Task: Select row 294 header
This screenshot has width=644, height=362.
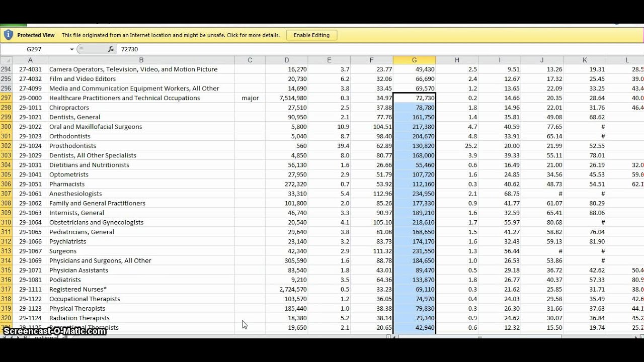Action: (x=6, y=69)
